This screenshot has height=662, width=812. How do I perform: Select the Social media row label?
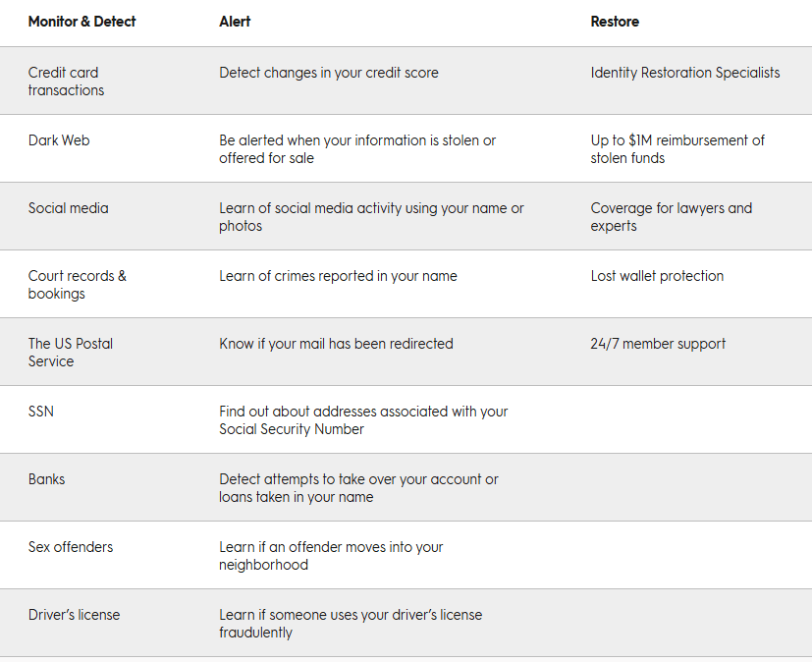pos(68,208)
